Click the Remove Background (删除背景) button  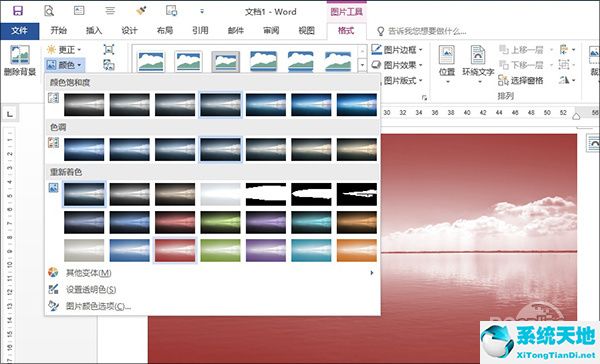coord(20,60)
